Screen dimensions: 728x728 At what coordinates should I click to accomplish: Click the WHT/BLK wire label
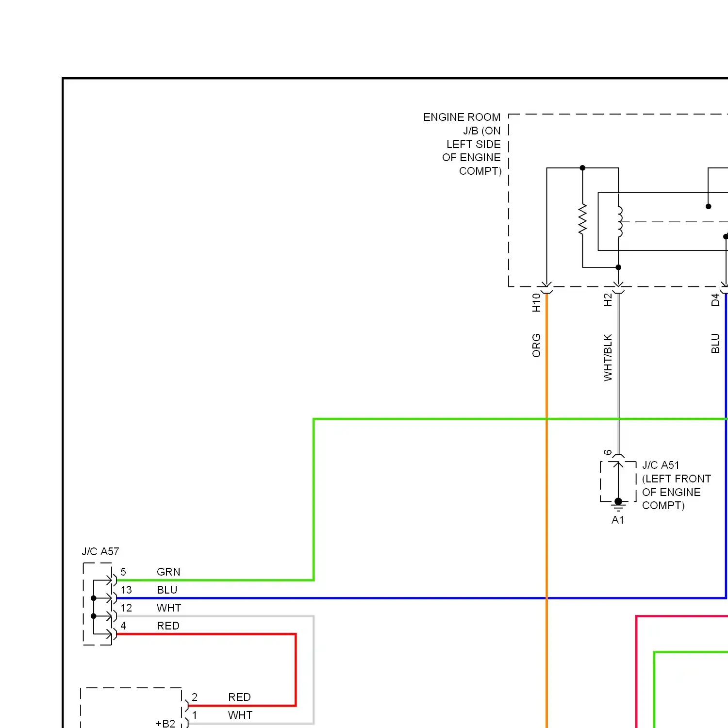608,358
